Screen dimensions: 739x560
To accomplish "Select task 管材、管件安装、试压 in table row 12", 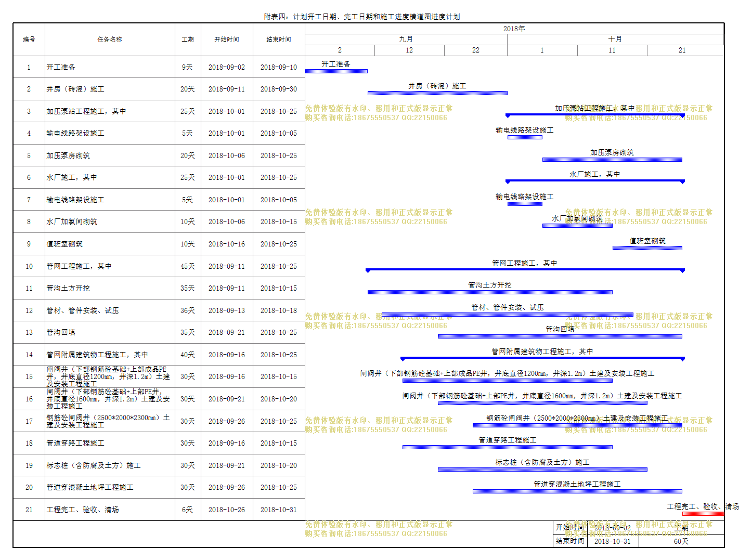I will point(83,310).
